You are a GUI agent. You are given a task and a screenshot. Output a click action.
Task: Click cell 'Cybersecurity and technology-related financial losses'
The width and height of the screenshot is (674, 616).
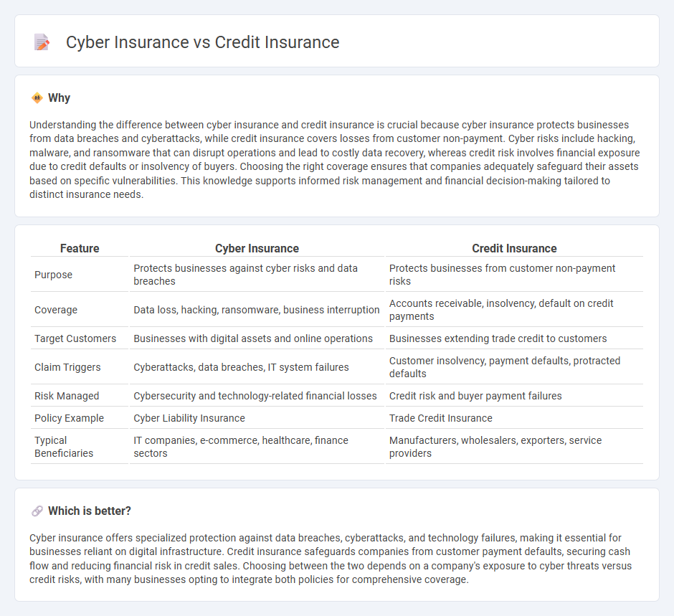pyautogui.click(x=257, y=396)
